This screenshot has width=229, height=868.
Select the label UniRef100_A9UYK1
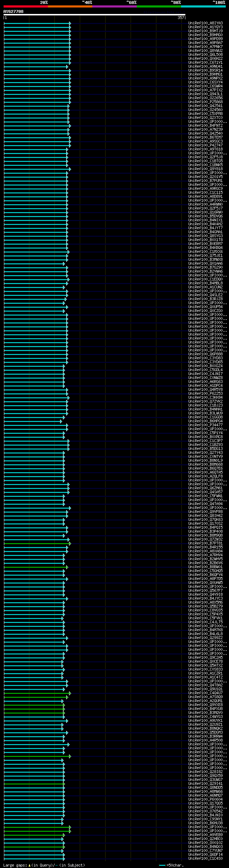pos(205,721)
